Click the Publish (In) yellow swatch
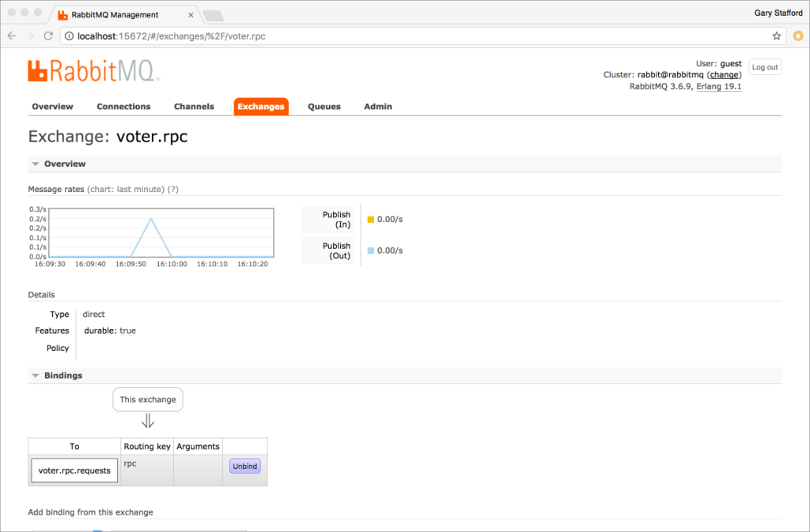810x532 pixels. tap(370, 219)
